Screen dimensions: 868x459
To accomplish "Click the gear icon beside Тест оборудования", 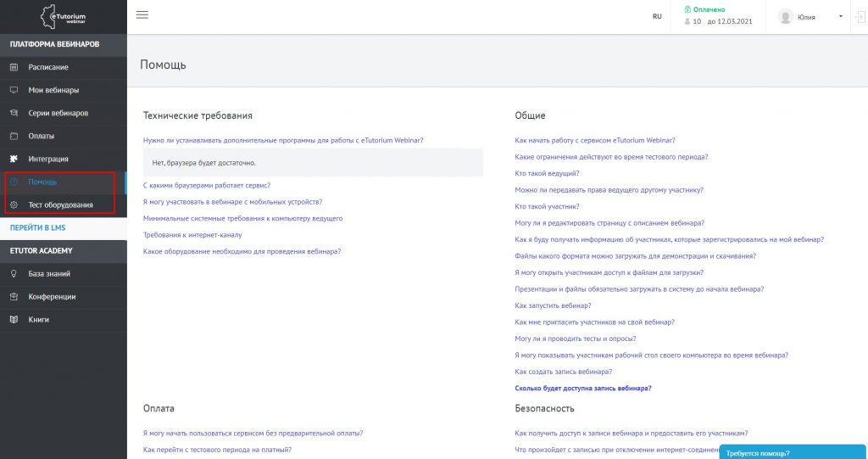I will (x=14, y=204).
